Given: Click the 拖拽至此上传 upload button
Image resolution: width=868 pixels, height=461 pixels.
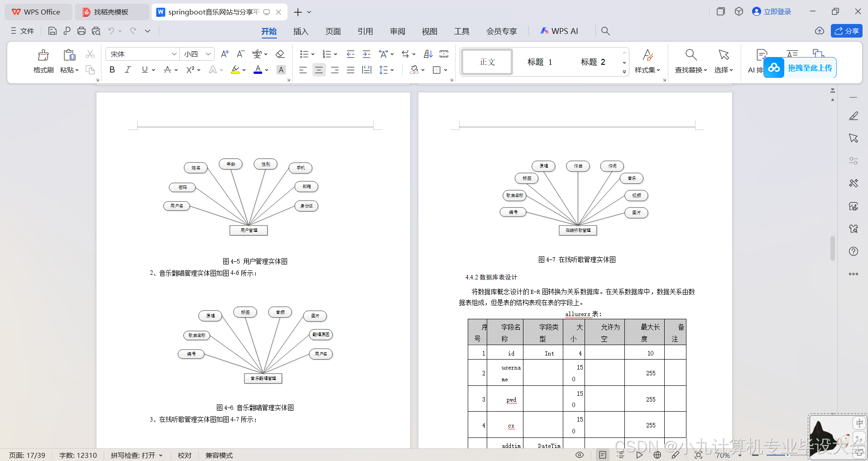Looking at the screenshot, I should tap(800, 68).
